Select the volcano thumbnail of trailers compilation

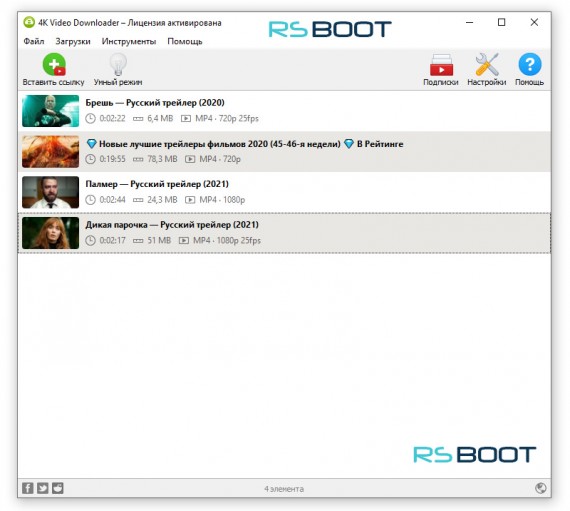51,152
